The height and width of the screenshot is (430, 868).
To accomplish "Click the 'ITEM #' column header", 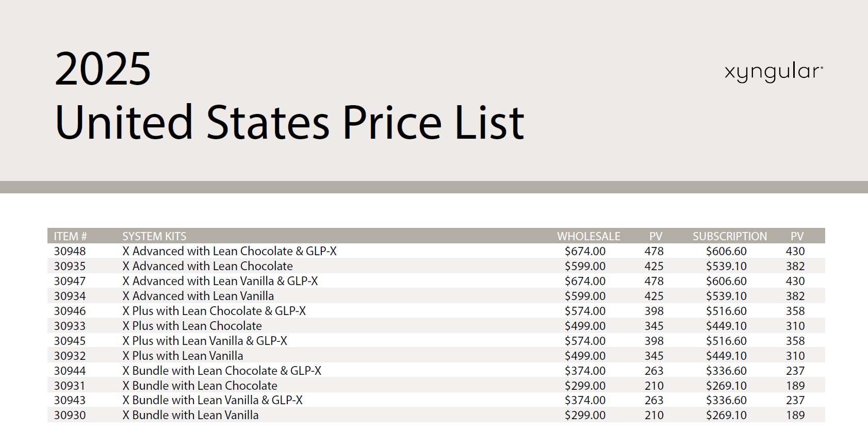I will click(70, 236).
